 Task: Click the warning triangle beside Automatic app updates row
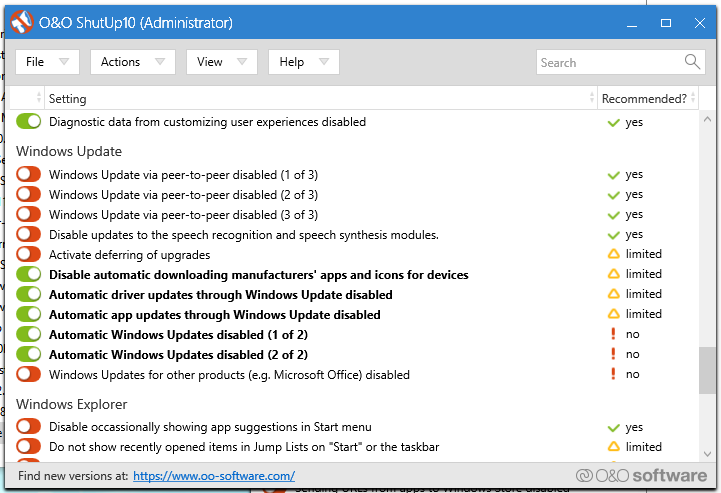point(613,314)
